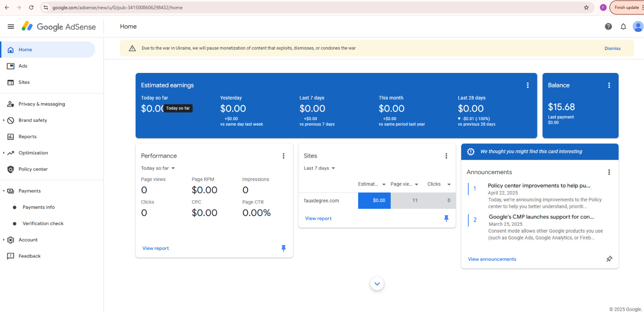Click the $0.00 estimated earnings cell
The image size is (644, 312).
[x=374, y=200]
